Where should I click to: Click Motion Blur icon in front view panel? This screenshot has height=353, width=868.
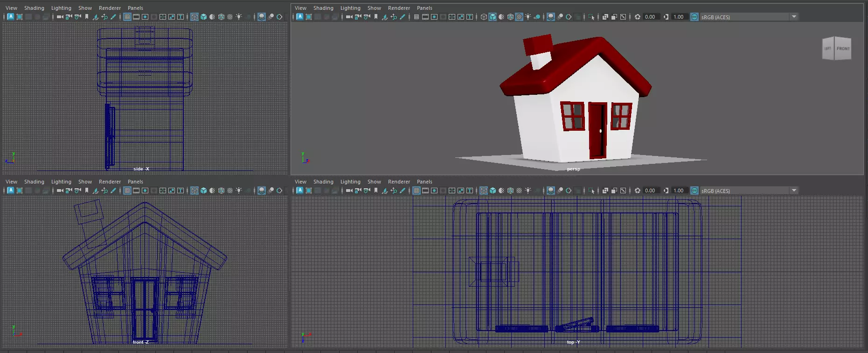[271, 191]
